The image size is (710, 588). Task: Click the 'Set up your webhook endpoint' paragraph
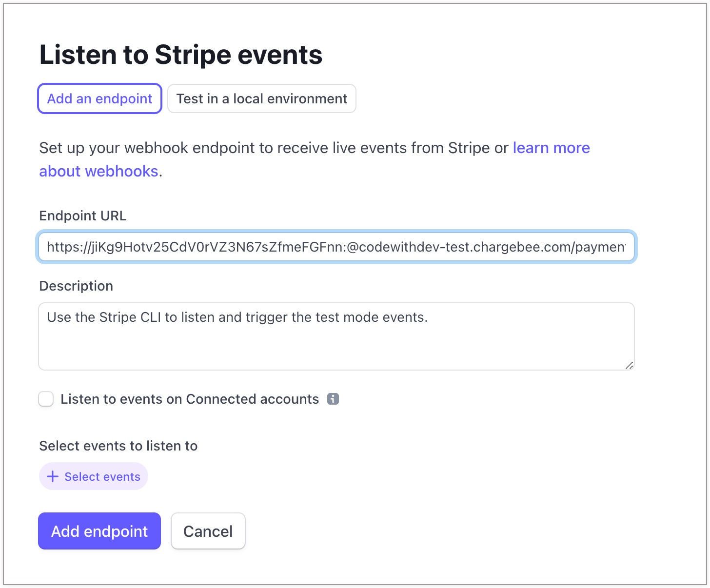tap(273, 148)
